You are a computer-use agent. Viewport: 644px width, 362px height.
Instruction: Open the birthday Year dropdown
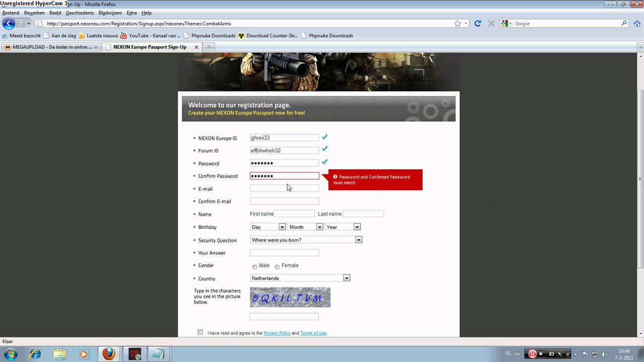click(343, 227)
